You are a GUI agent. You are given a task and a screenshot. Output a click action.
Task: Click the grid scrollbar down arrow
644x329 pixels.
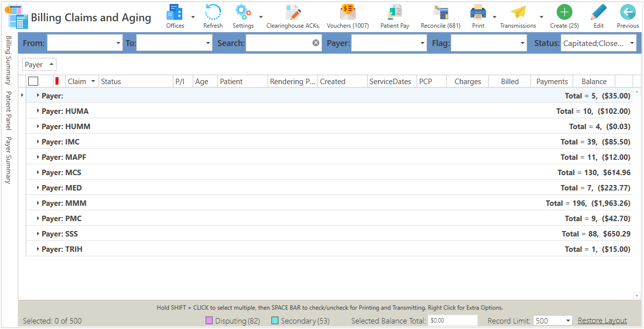coord(637,296)
